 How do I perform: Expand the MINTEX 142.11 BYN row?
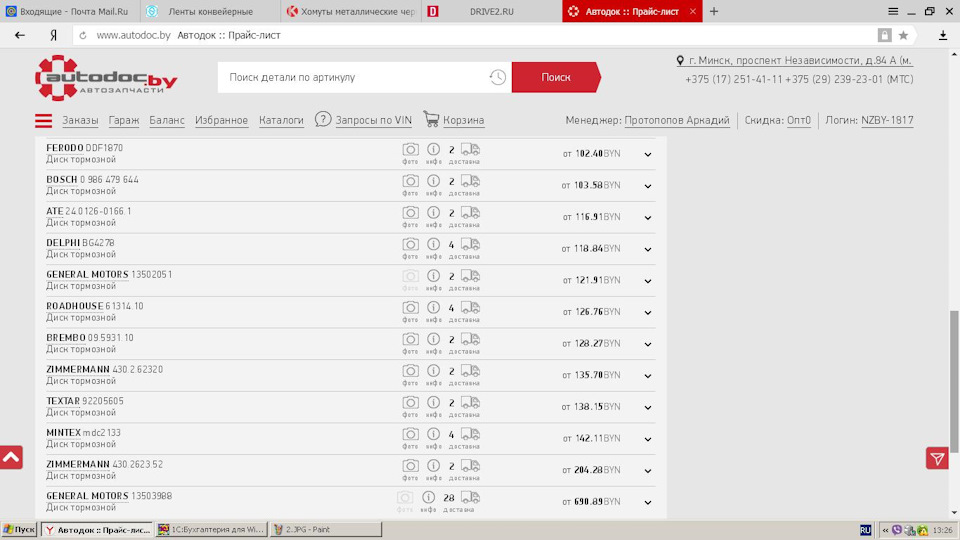[x=648, y=440]
